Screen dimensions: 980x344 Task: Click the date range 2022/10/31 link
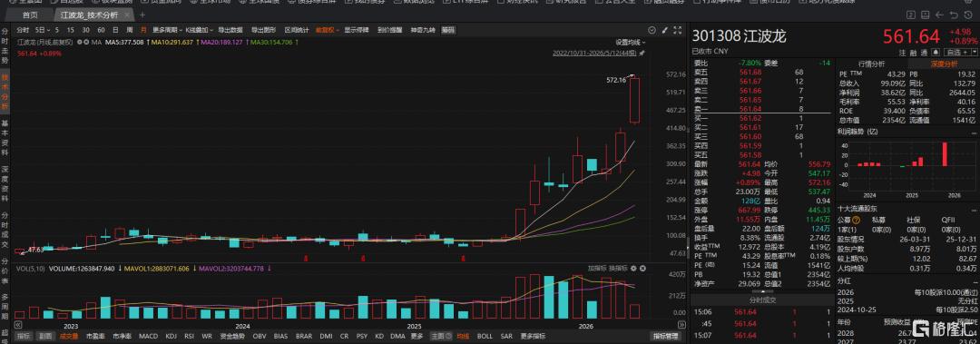click(x=594, y=54)
